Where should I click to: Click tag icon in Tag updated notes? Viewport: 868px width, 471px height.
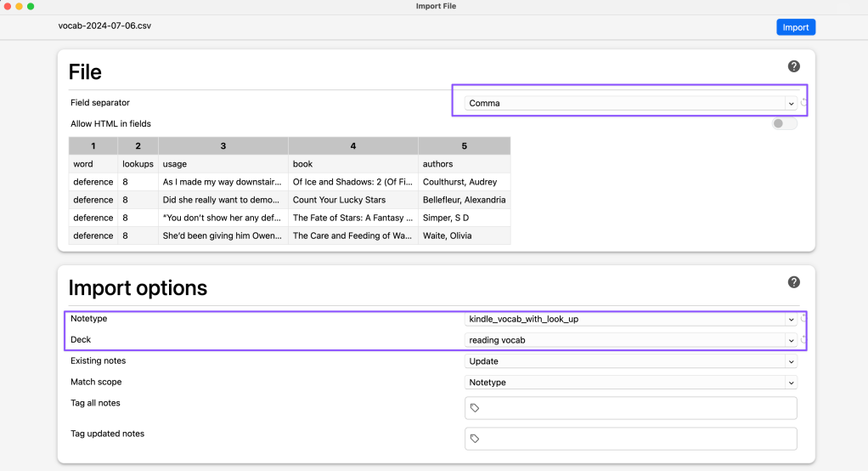click(x=475, y=439)
